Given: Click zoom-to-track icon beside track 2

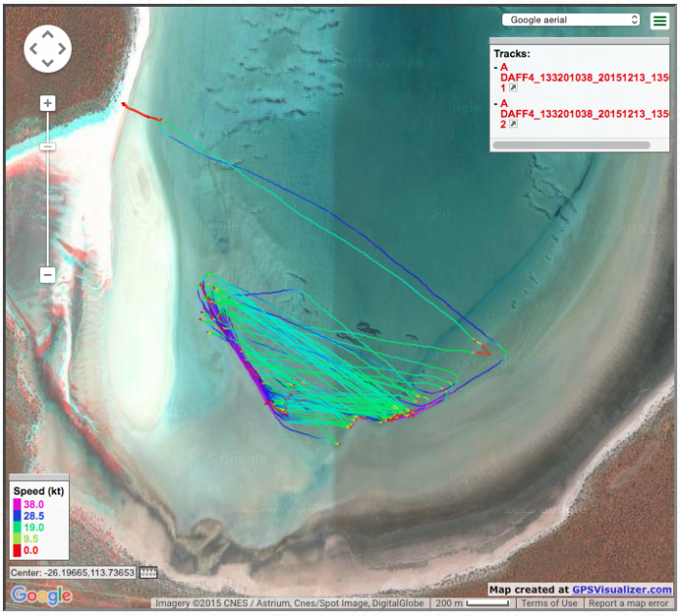Looking at the screenshot, I should (513, 124).
